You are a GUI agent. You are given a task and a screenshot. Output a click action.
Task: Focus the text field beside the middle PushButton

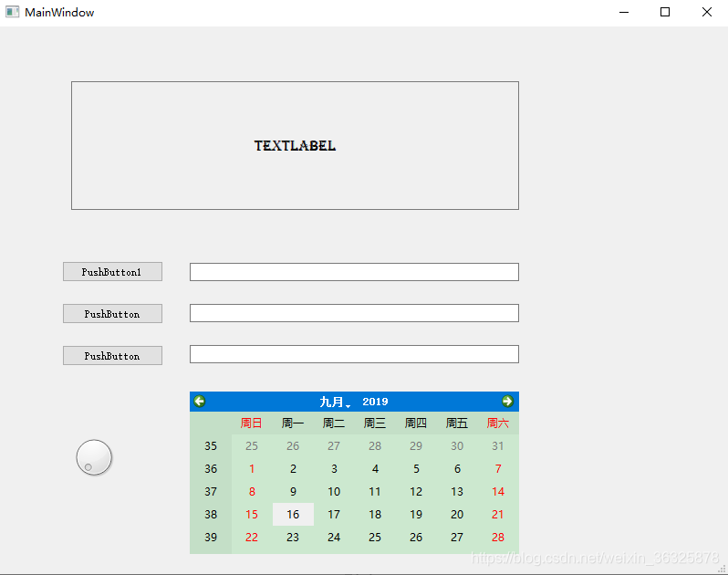tap(354, 313)
